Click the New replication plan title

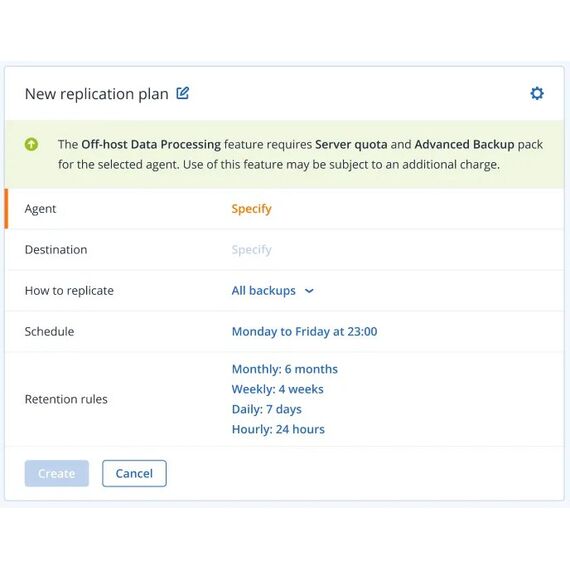(x=97, y=94)
